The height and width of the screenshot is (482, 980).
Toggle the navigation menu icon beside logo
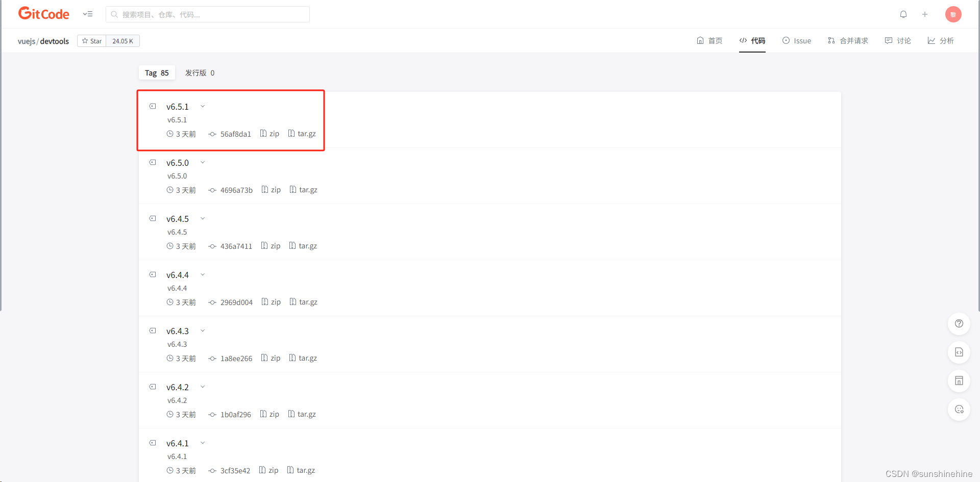(x=88, y=14)
